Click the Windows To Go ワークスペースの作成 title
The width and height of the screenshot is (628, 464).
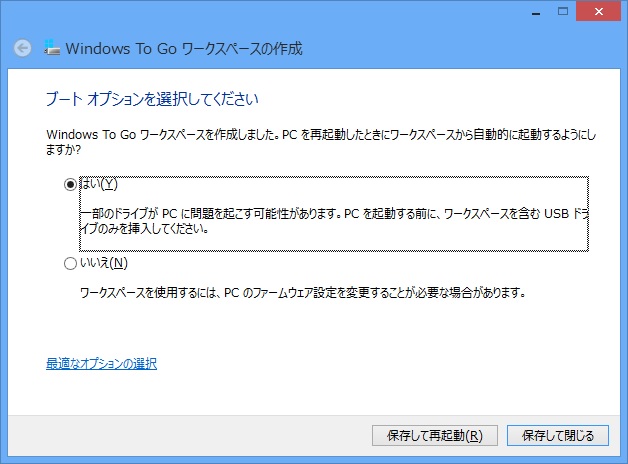coord(184,48)
